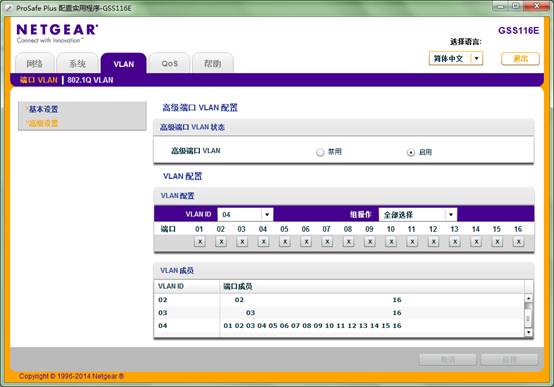The height and width of the screenshot is (387, 554).
Task: Click the grayed-out 应用 apply button
Action: [509, 360]
